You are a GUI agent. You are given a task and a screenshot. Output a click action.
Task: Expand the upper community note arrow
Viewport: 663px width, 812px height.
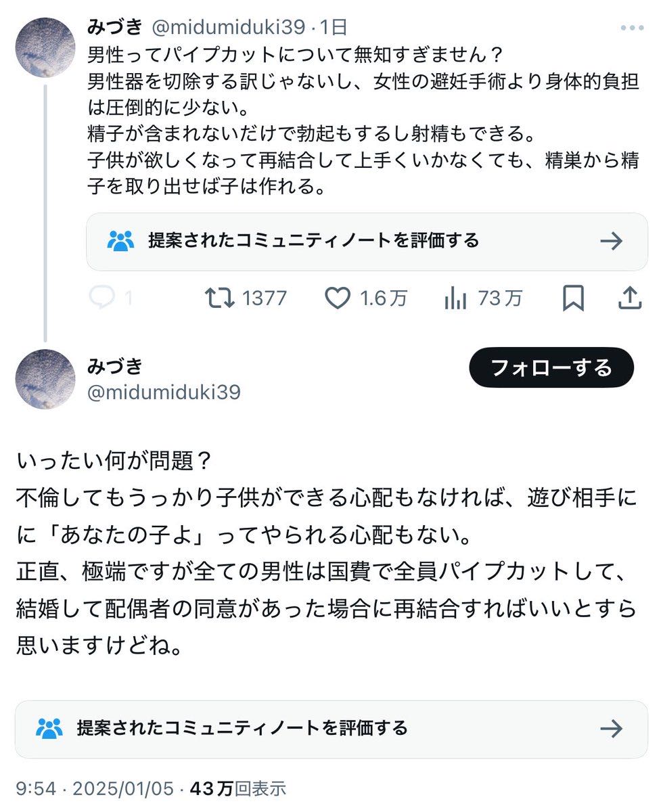click(x=611, y=241)
